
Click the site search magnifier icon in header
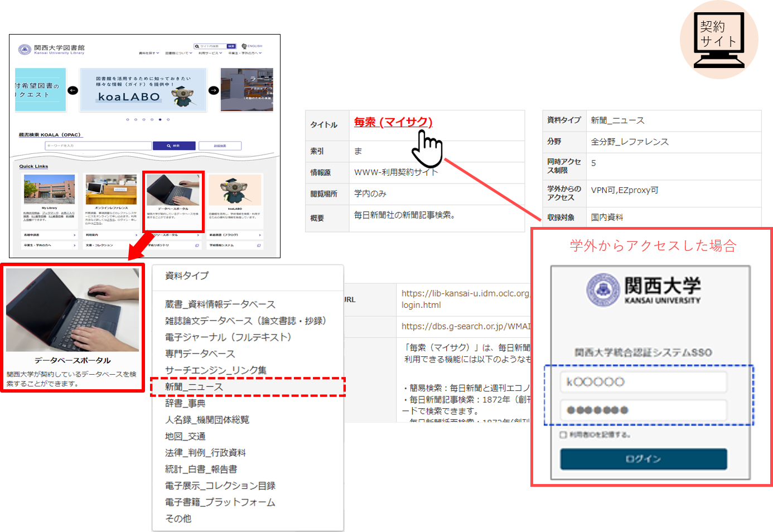pos(197,46)
